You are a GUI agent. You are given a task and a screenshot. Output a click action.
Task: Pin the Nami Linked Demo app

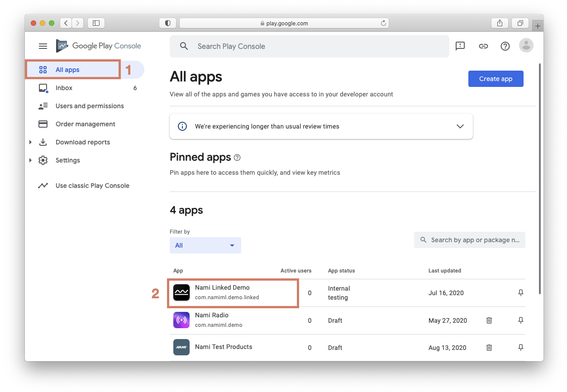pos(521,293)
